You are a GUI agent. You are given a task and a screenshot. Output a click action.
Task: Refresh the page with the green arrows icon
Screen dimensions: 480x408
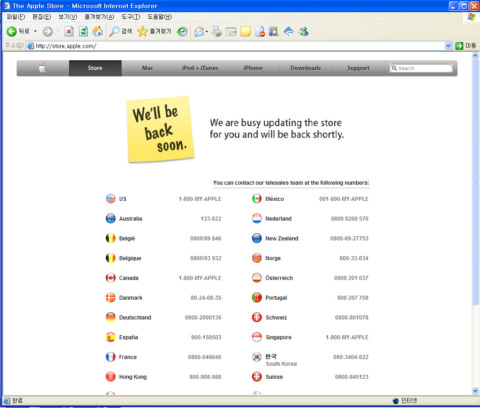pos(83,31)
